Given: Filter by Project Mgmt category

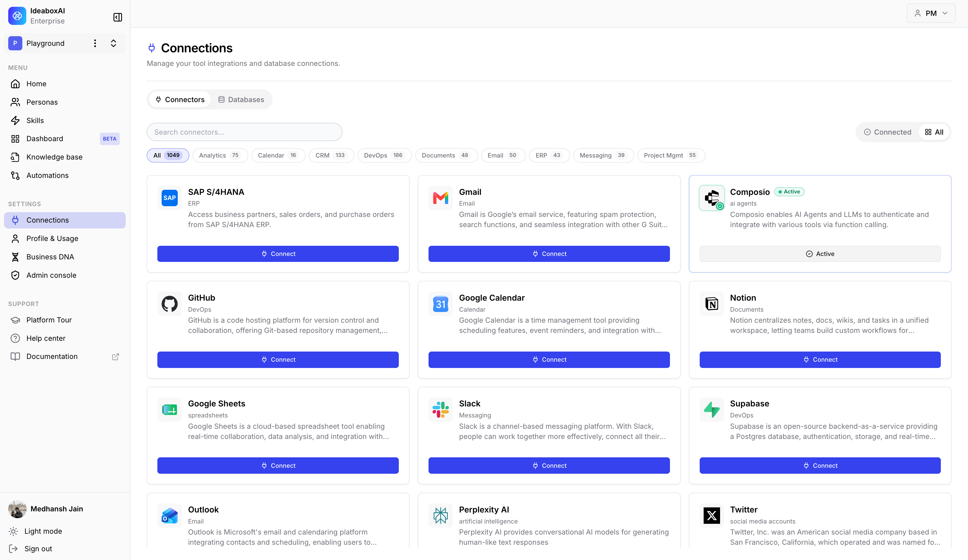Looking at the screenshot, I should tap(671, 156).
